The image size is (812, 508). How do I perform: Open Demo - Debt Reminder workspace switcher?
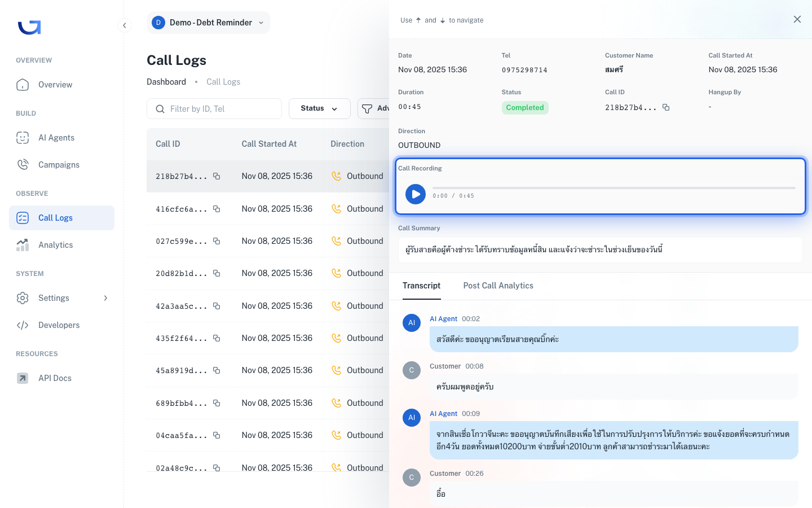208,23
